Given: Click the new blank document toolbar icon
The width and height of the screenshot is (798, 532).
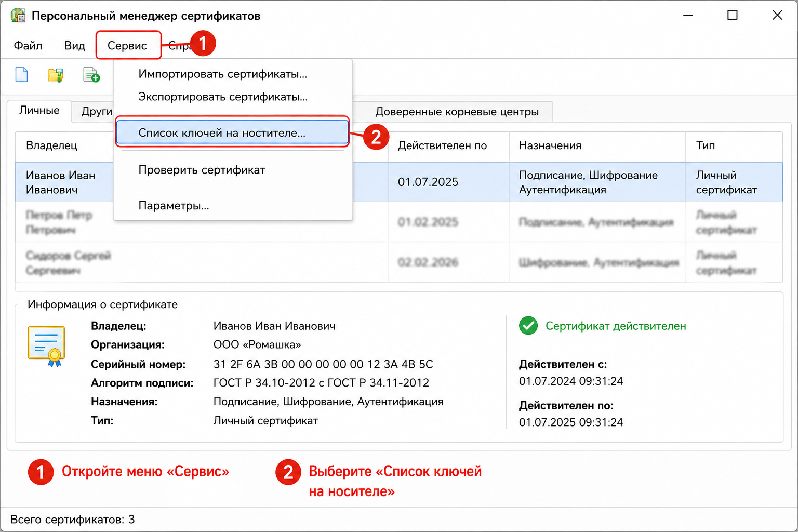Looking at the screenshot, I should click(21, 75).
